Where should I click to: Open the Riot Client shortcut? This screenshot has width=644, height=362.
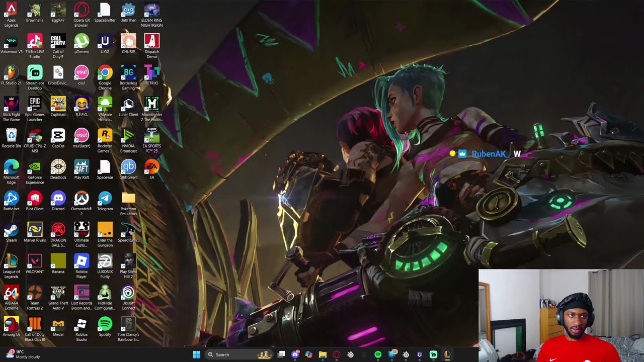[35, 201]
